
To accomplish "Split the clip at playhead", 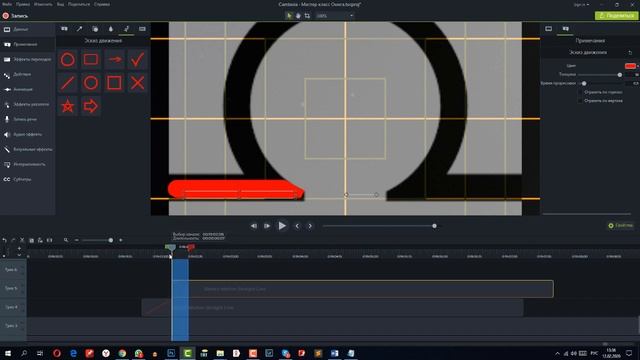I will pyautogui.click(x=49, y=240).
